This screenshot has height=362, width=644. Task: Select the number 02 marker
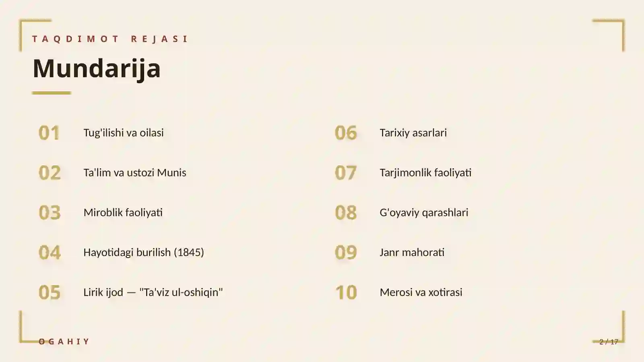tap(50, 173)
